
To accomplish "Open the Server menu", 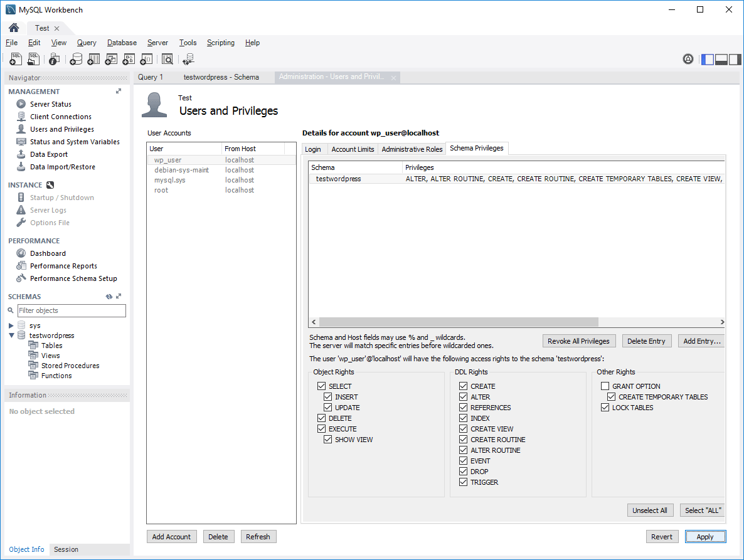I will point(157,43).
